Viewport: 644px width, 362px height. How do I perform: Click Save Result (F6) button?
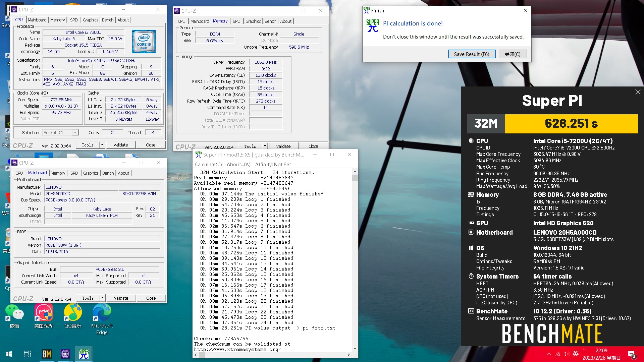[x=472, y=54]
